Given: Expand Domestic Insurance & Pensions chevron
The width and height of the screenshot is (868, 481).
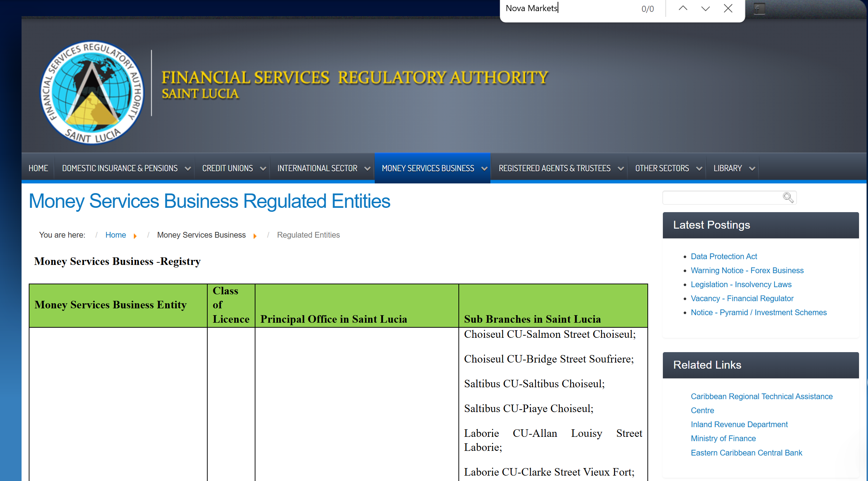Looking at the screenshot, I should coord(188,168).
